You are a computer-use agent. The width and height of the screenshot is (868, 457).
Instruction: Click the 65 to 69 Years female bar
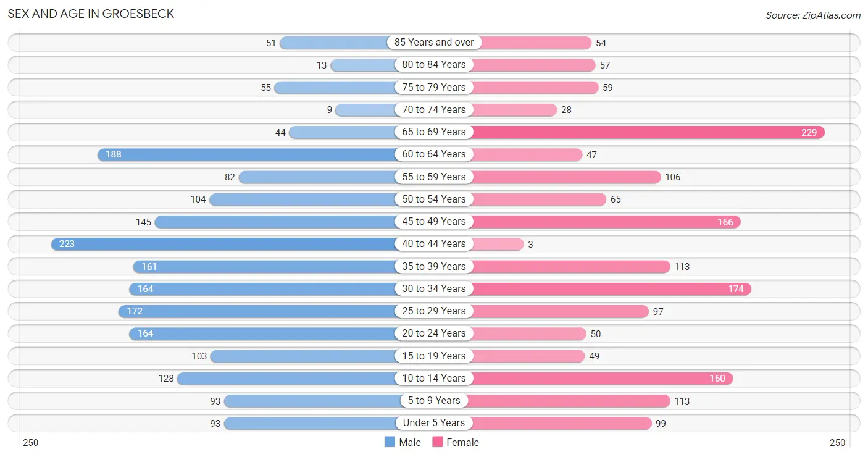pos(648,132)
